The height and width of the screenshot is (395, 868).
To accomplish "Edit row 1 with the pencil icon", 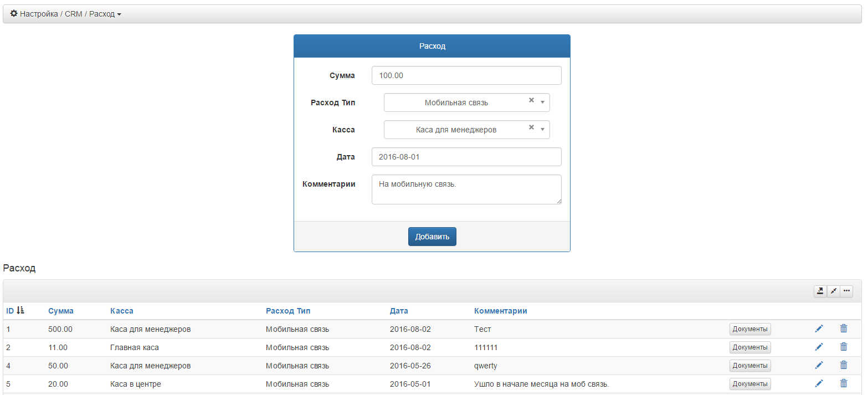I will coord(819,329).
